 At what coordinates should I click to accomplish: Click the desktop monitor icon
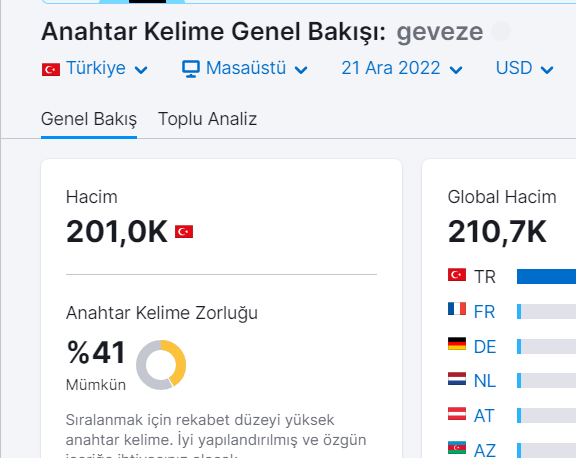[191, 69]
